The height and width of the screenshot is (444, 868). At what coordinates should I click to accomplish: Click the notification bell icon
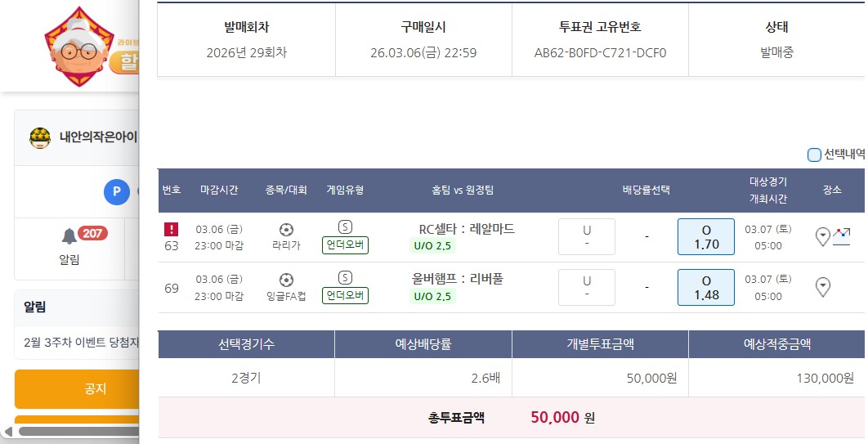[69, 235]
